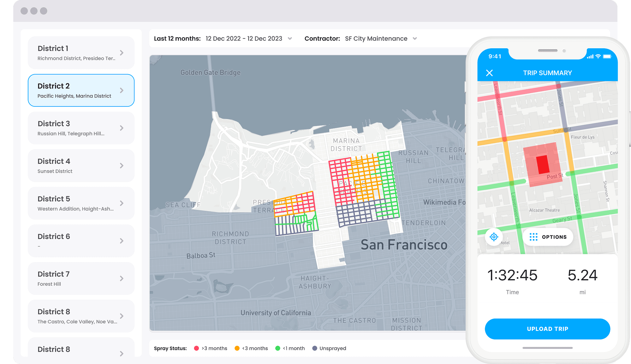Tap the locate-me crosshair icon

coord(494,237)
